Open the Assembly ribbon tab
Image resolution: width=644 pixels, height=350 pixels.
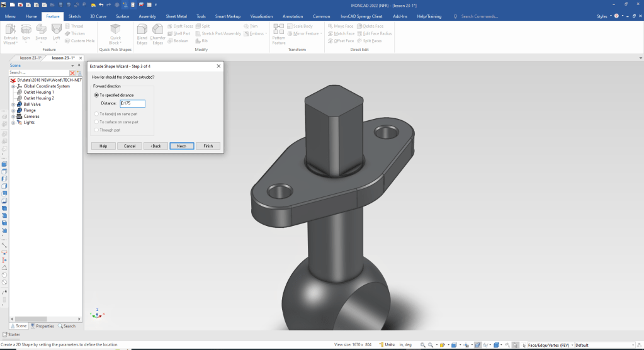coord(147,16)
